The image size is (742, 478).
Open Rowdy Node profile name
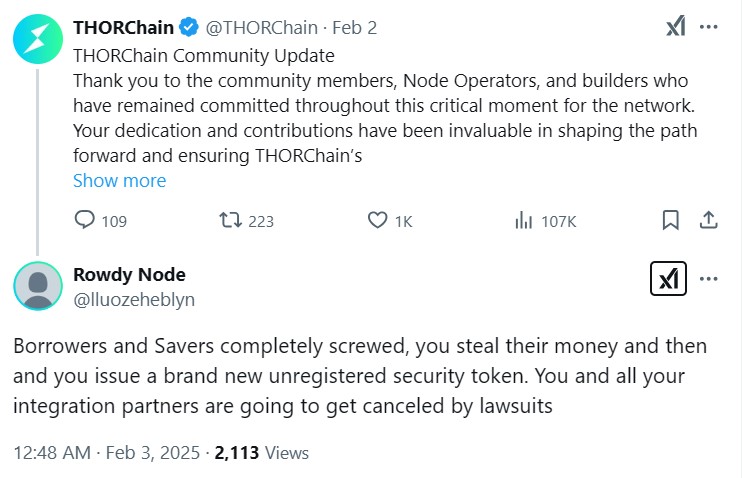point(130,275)
